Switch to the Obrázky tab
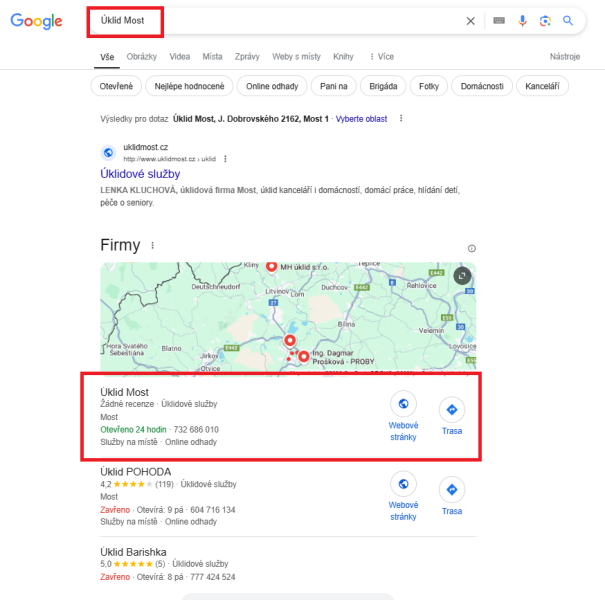 (x=142, y=57)
